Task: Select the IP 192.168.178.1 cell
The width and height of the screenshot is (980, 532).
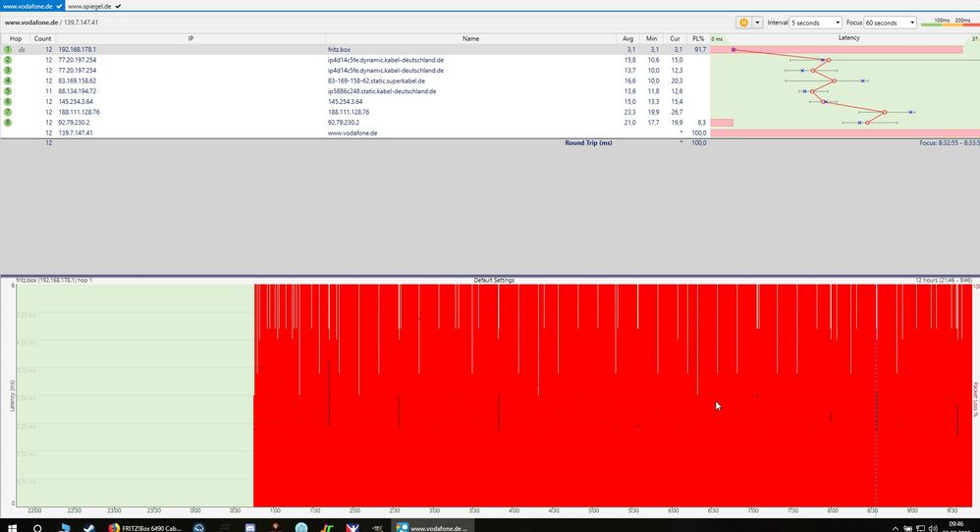Action: [77, 49]
